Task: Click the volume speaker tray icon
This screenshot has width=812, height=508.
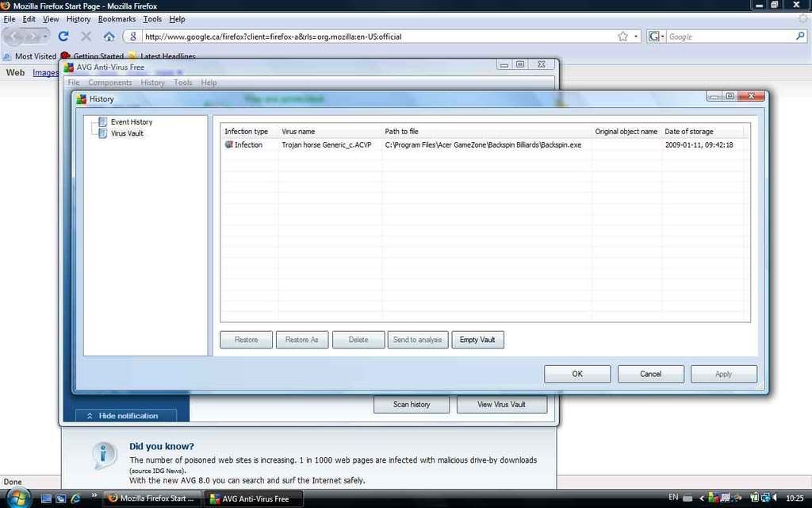Action: pos(774,498)
